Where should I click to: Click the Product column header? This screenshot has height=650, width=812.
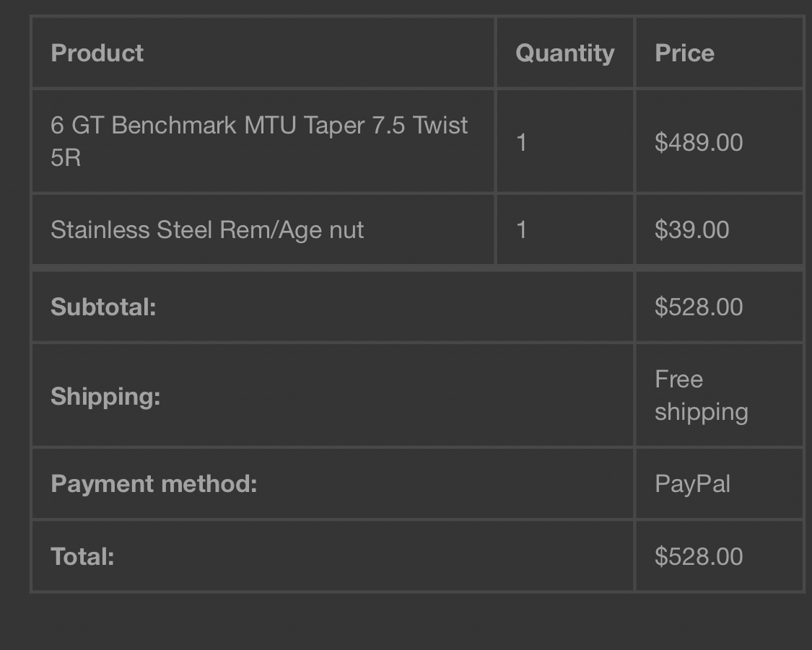pos(97,53)
